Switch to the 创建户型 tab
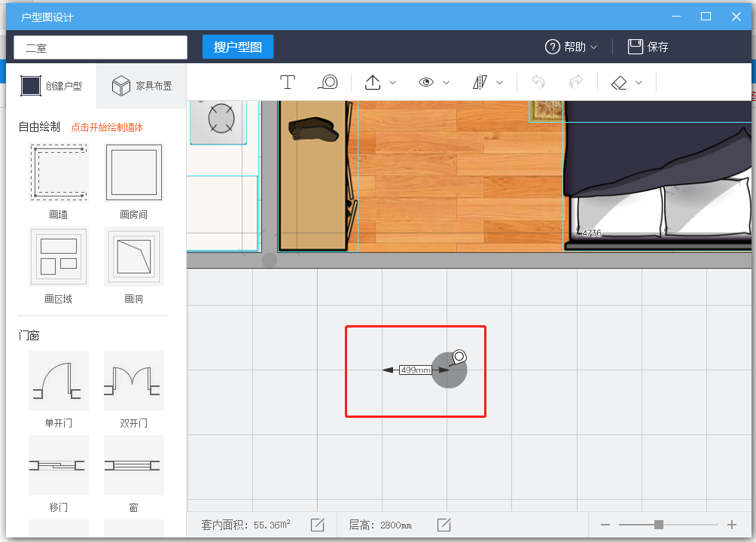Screen dimensions: 756x542 pyautogui.click(x=51, y=86)
